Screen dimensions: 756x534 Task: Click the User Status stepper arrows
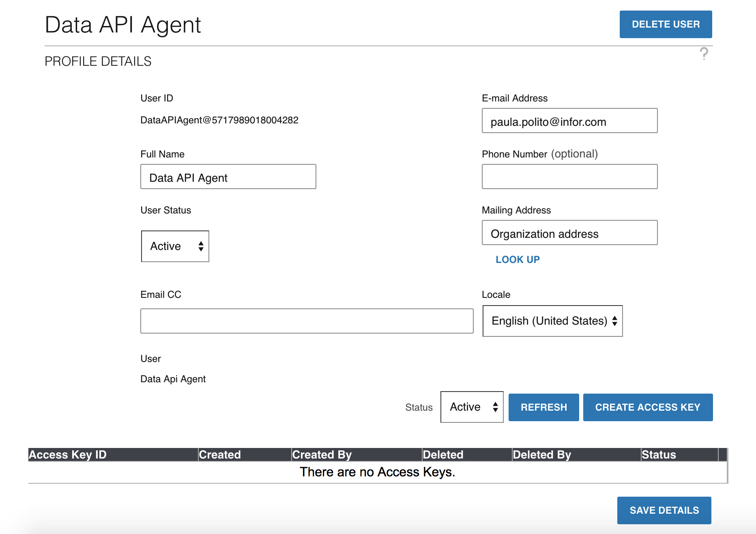tap(202, 246)
